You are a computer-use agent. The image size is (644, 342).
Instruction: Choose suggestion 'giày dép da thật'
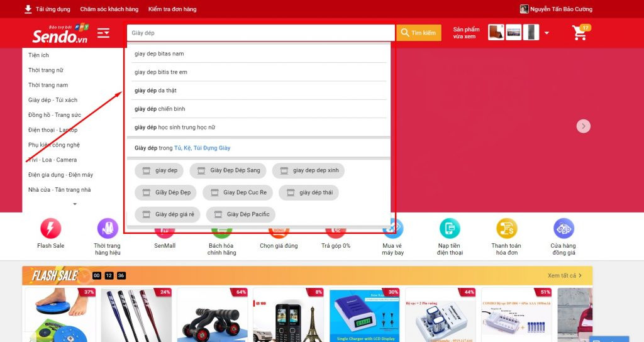pos(155,91)
